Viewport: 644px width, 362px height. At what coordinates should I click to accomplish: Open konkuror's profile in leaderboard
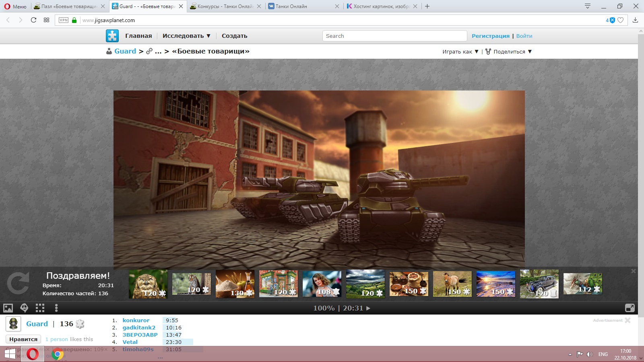coord(136,321)
